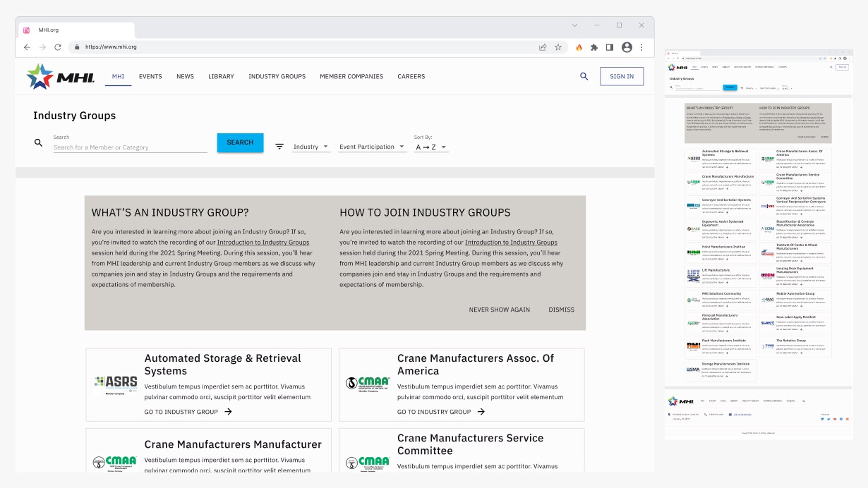This screenshot has height=488, width=868.
Task: Click the full-page preview thumbnail on the right
Action: (759, 245)
